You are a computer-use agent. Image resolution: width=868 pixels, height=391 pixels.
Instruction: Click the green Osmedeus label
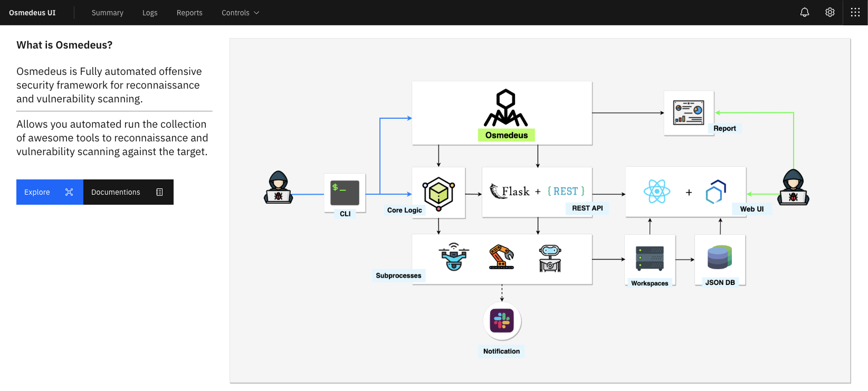tap(507, 135)
